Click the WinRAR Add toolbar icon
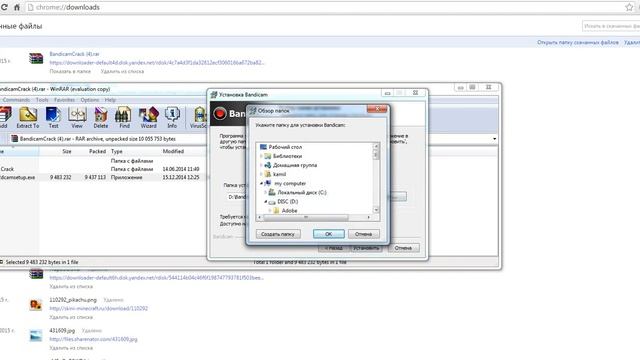Viewport: 640px width, 360px height. click(4, 118)
